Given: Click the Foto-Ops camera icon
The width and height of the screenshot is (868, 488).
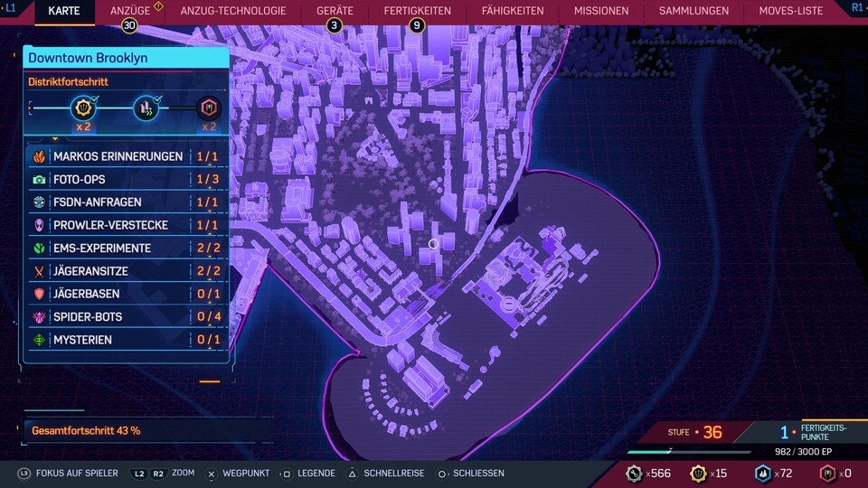Looking at the screenshot, I should [x=39, y=180].
